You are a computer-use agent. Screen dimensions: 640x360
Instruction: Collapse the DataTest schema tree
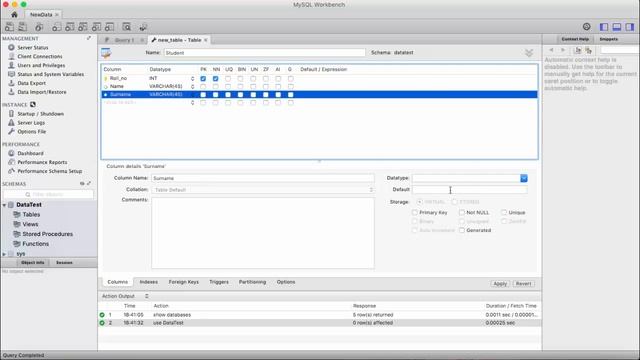(4, 205)
